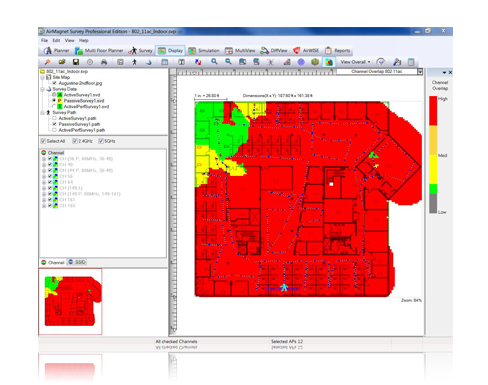
Task: Click the floor map overview thumbnail
Action: tap(70, 302)
